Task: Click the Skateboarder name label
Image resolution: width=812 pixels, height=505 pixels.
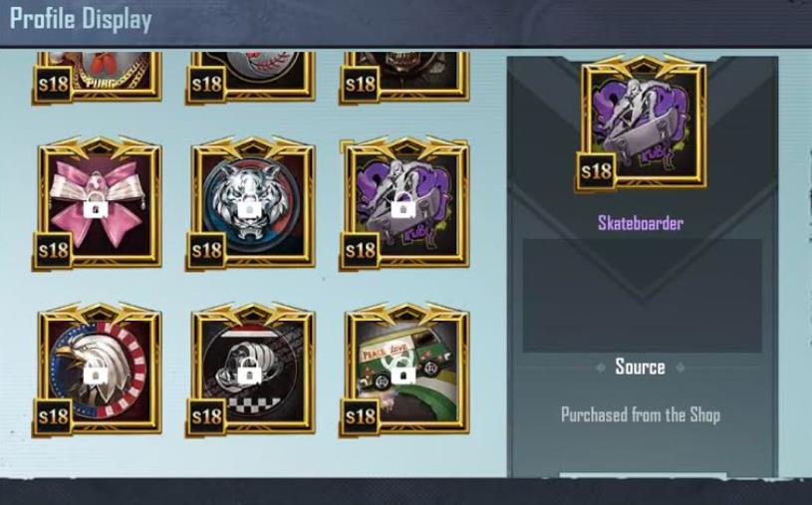Action: (x=641, y=223)
